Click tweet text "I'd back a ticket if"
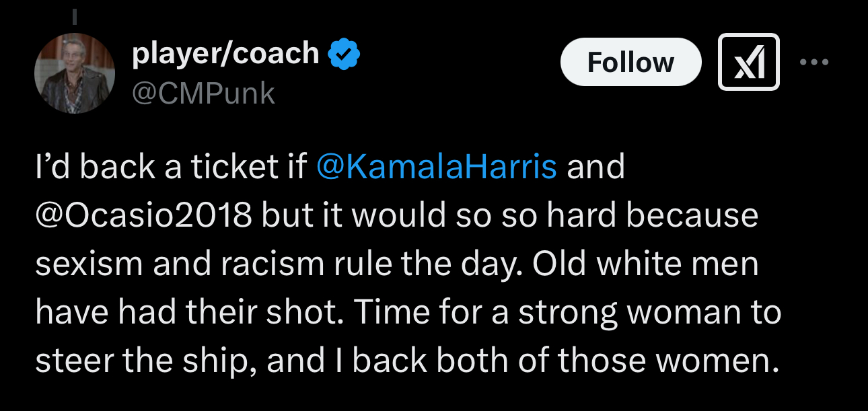868x411 pixels. coord(172,167)
